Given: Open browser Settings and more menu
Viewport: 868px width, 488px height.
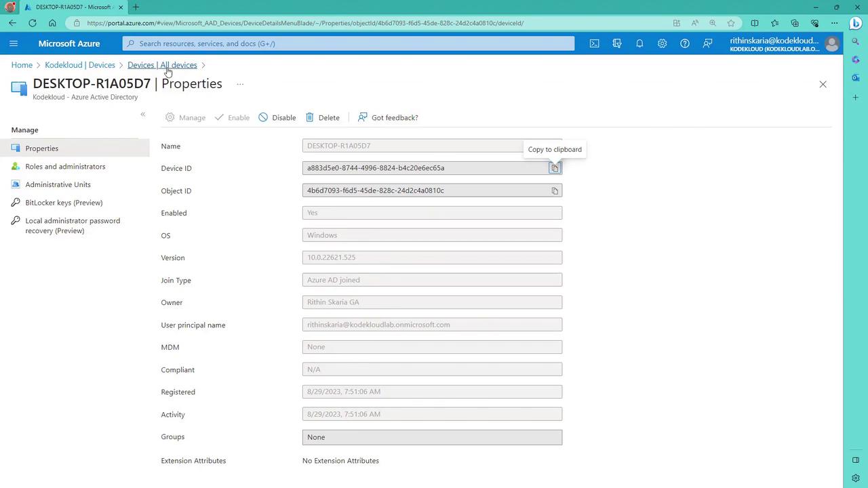Looking at the screenshot, I should (835, 23).
